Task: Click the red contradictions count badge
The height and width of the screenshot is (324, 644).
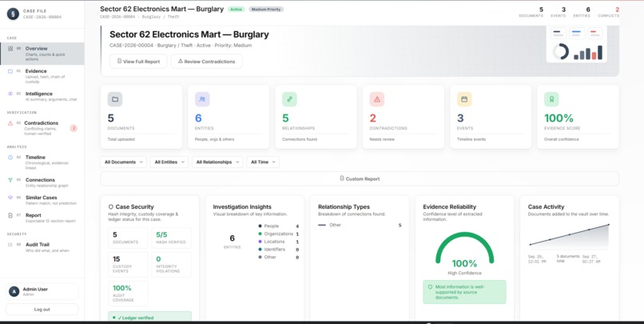Action: 74,128
